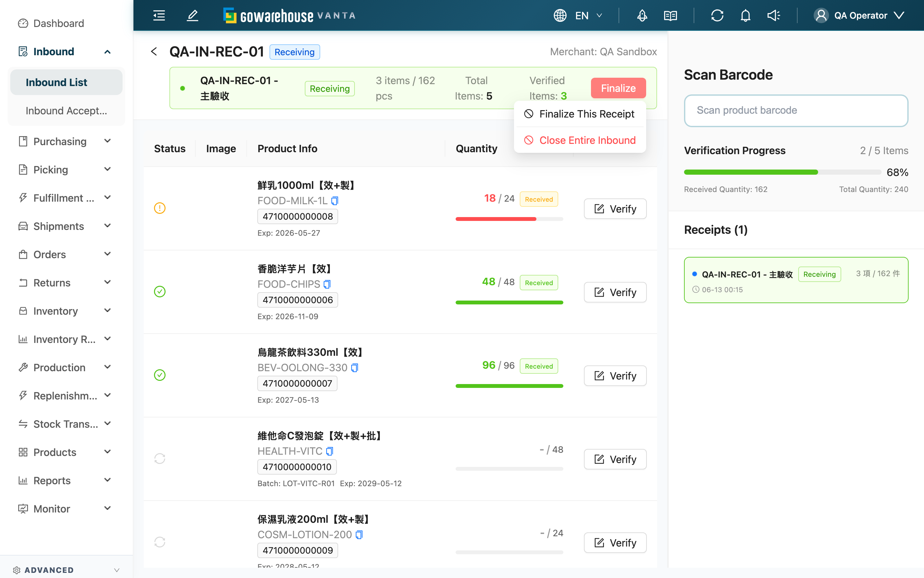Expand the Production menu
This screenshot has height=578, width=924.
tap(108, 368)
